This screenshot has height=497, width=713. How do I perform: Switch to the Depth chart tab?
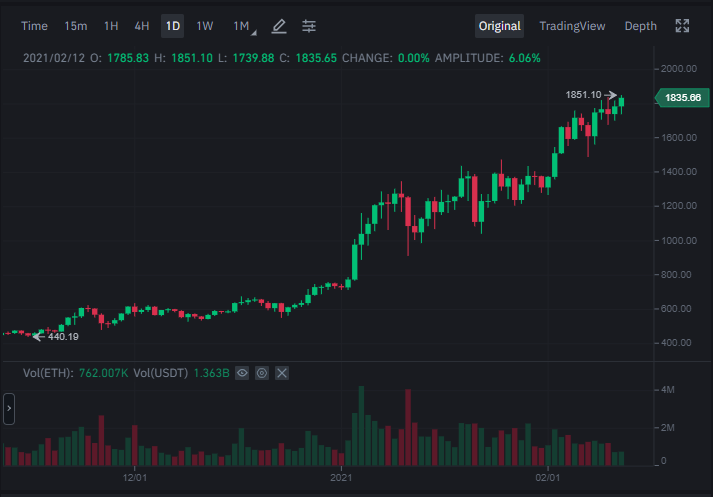click(x=640, y=26)
